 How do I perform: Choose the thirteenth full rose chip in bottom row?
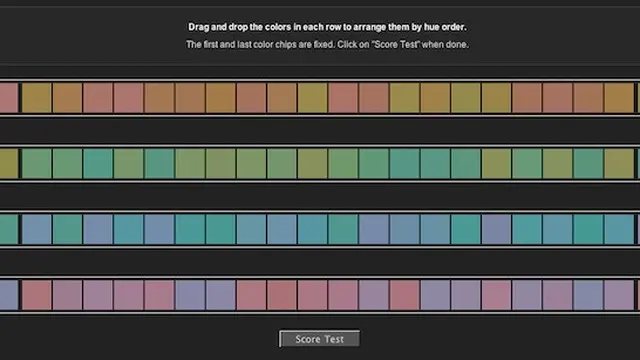click(404, 295)
